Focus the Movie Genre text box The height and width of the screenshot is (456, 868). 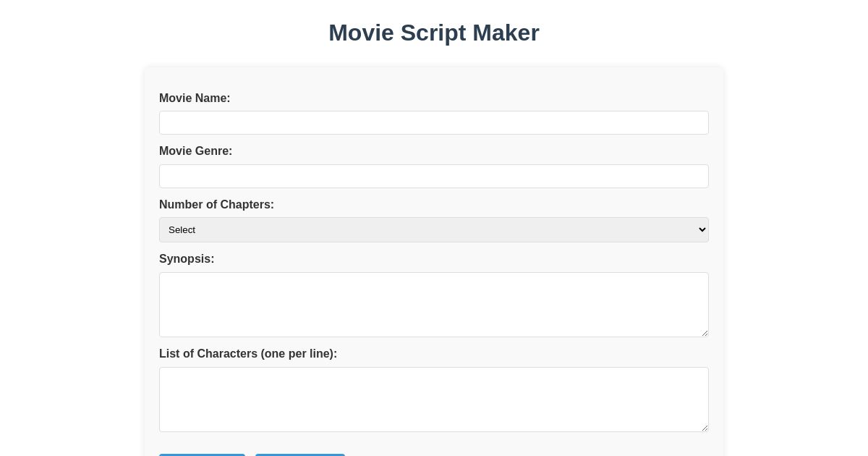pyautogui.click(x=434, y=176)
